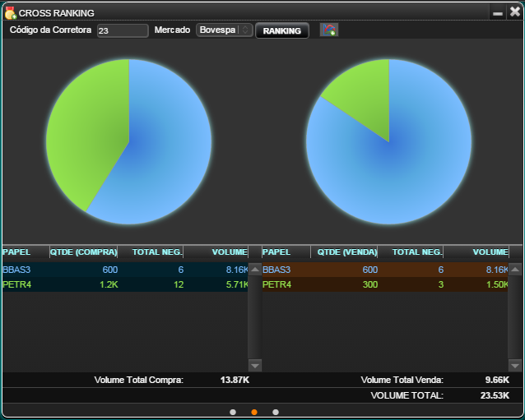This screenshot has width=525, height=420.
Task: Click 5.71K volume in buy table
Action: (237, 284)
